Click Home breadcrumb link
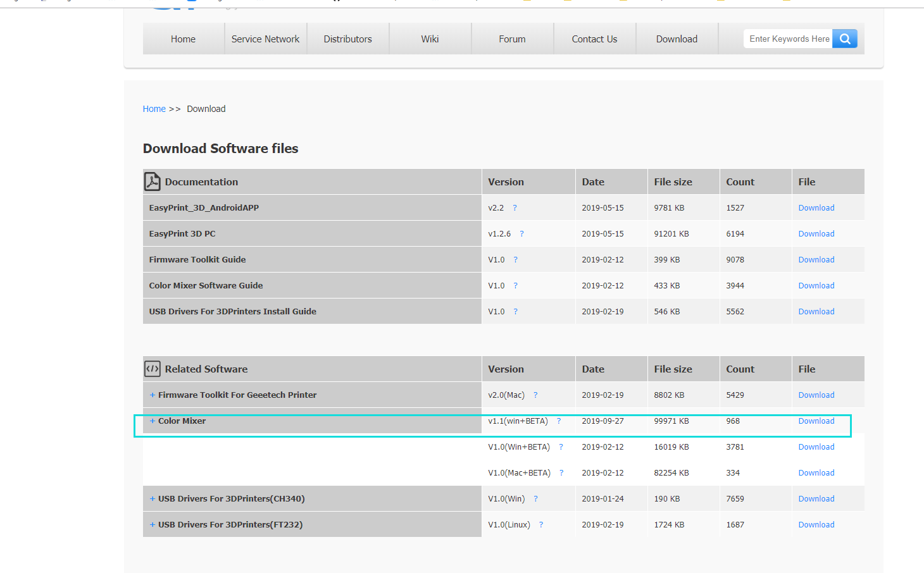Image resolution: width=924 pixels, height=573 pixels. [x=154, y=109]
